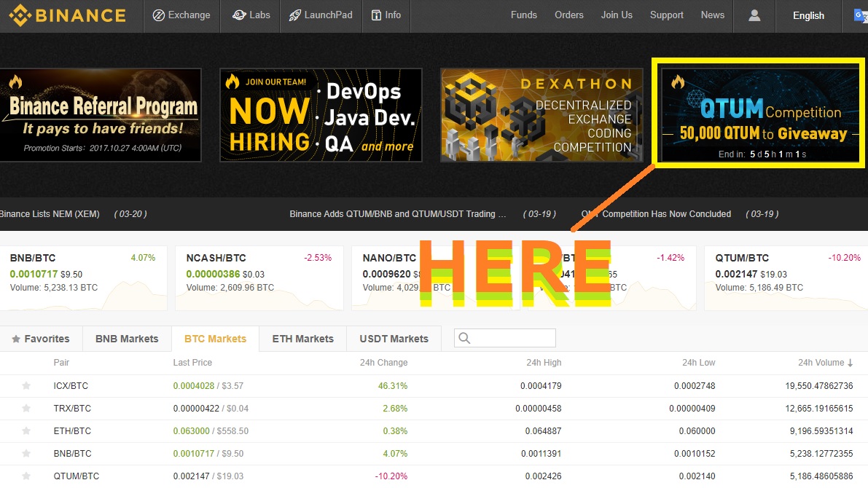Viewport: 868px width, 488px height.
Task: Open the Dexathon coding competition banner
Action: point(541,115)
